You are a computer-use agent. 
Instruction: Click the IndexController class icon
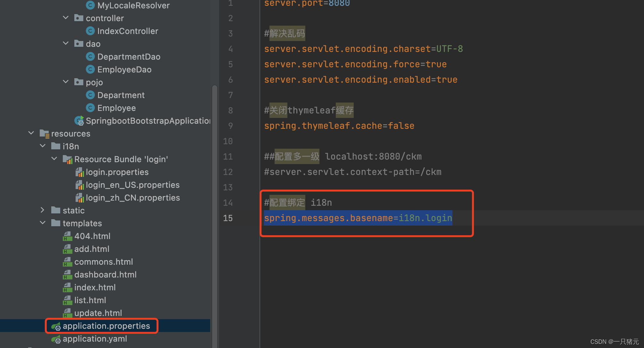tap(90, 31)
